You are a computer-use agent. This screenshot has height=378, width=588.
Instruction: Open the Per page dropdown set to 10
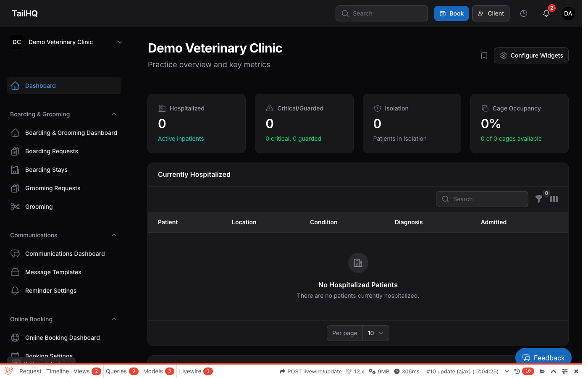click(375, 333)
